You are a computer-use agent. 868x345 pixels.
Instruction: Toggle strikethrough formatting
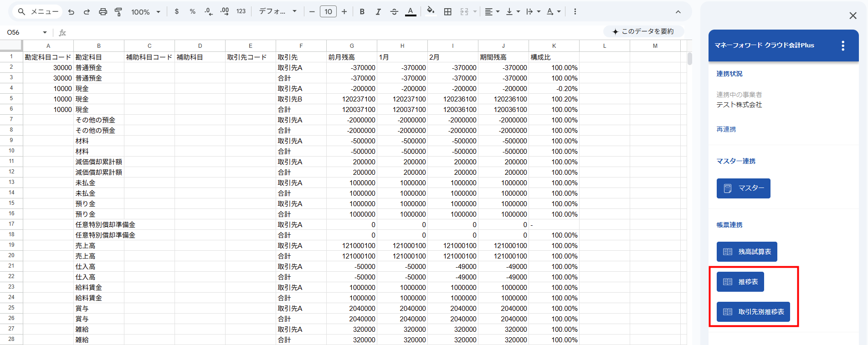[395, 12]
